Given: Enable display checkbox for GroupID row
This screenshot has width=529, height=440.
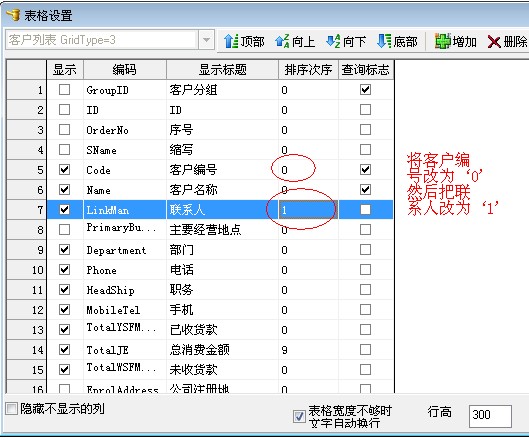Looking at the screenshot, I should pyautogui.click(x=64, y=90).
